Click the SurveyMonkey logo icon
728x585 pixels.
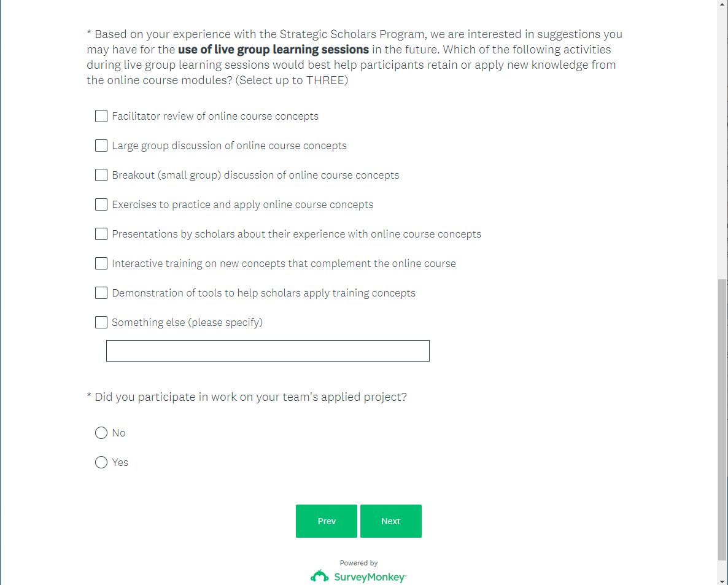click(320, 576)
